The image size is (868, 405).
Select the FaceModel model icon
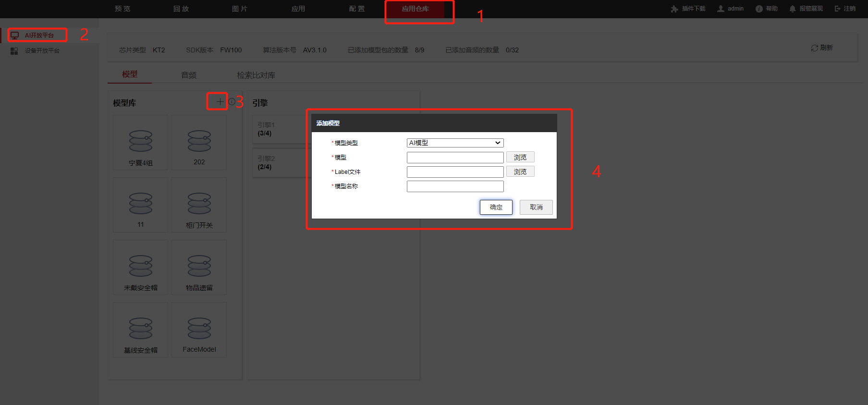tap(199, 329)
